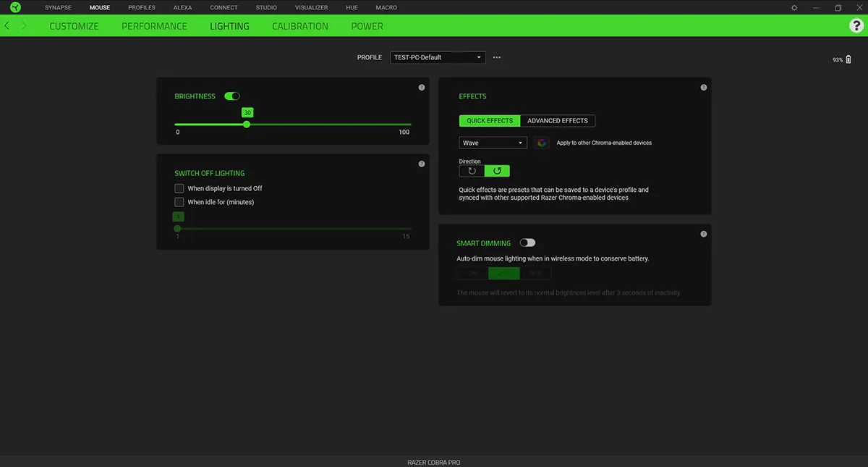Open Synapse settings gear icon
868x467 pixels.
click(794, 7)
